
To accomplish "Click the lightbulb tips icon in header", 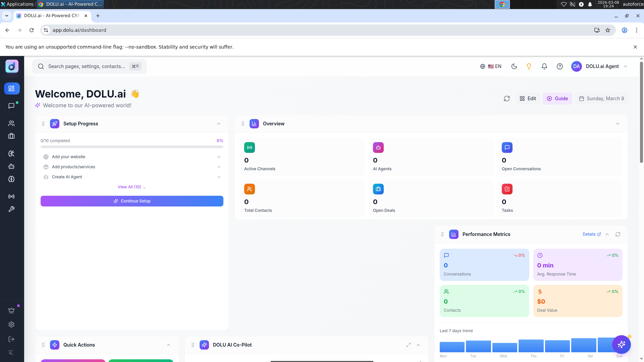I will point(529,66).
